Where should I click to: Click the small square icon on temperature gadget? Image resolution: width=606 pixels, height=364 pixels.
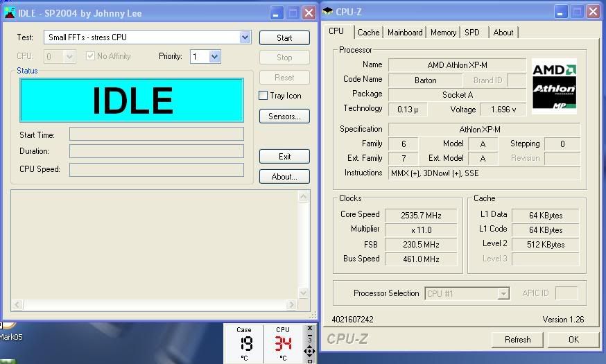coord(309,361)
